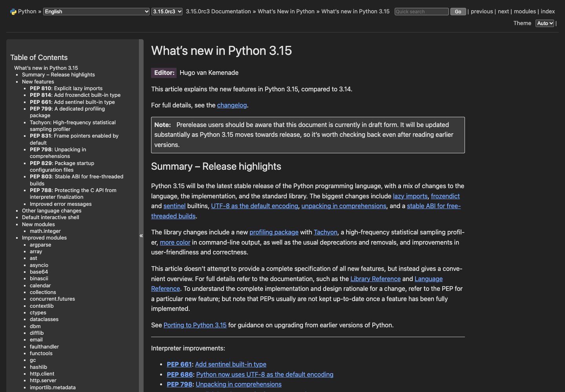Viewport: 565px width, 392px height.
Task: Select argparse in Improved modules list
Action: pyautogui.click(x=40, y=245)
